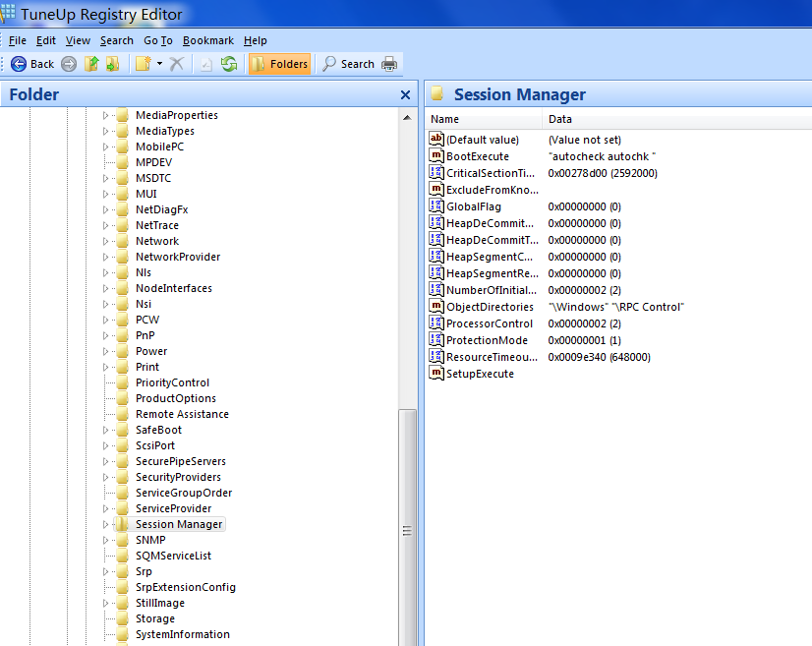
Task: Open the New item dropdown arrow
Action: click(159, 64)
